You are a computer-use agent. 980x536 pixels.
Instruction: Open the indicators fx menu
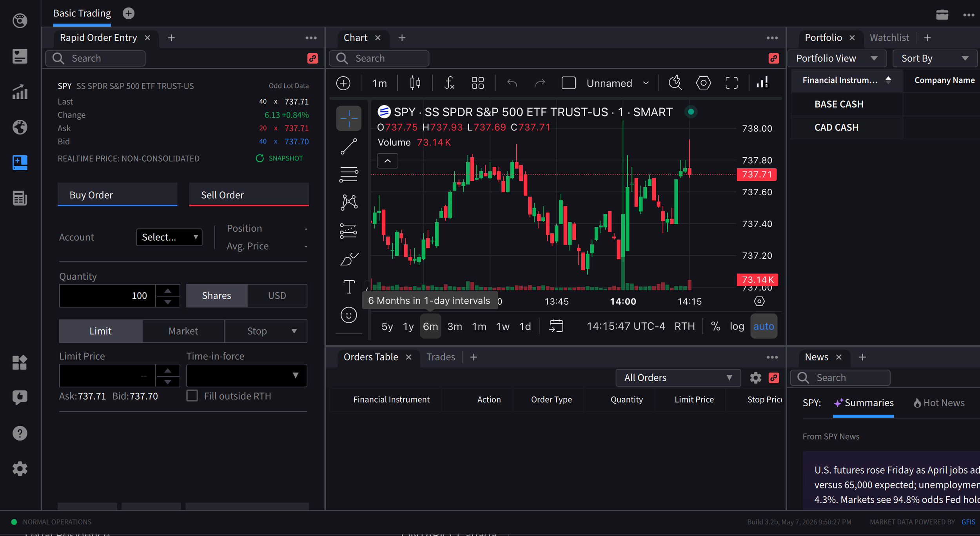pyautogui.click(x=449, y=83)
